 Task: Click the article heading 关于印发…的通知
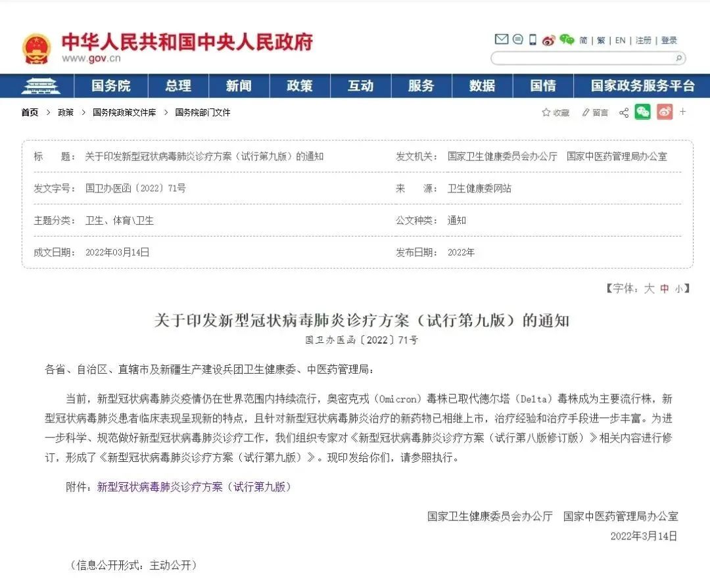[362, 321]
